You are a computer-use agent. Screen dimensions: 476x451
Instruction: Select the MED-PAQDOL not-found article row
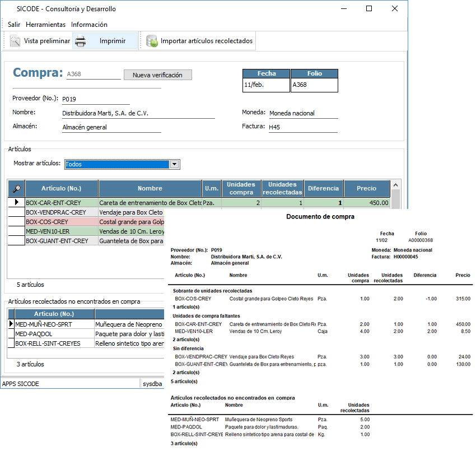(53, 333)
